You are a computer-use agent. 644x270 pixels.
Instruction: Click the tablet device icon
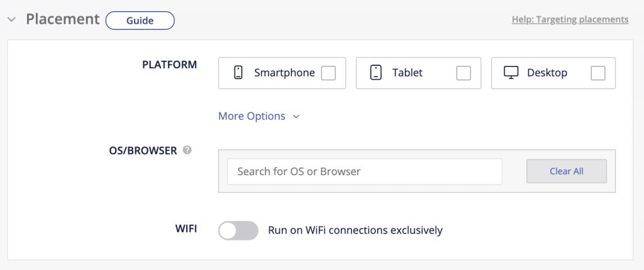click(376, 73)
